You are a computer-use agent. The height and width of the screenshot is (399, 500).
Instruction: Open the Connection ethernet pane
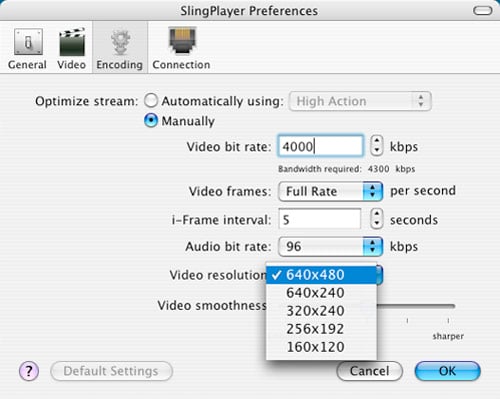(x=181, y=49)
